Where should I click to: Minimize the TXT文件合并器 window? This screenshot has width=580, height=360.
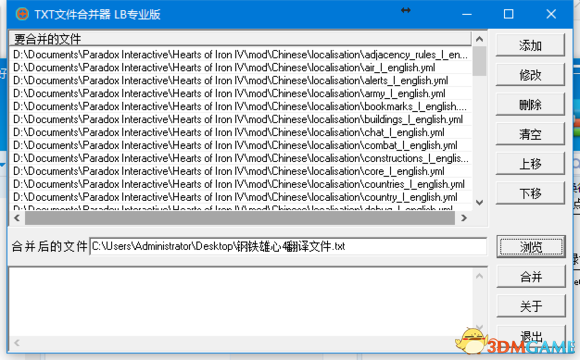click(x=467, y=14)
